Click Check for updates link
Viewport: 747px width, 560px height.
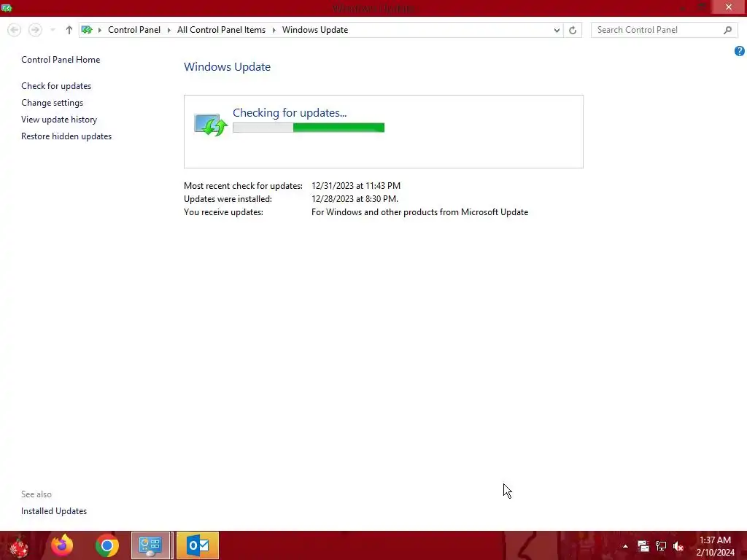click(56, 86)
